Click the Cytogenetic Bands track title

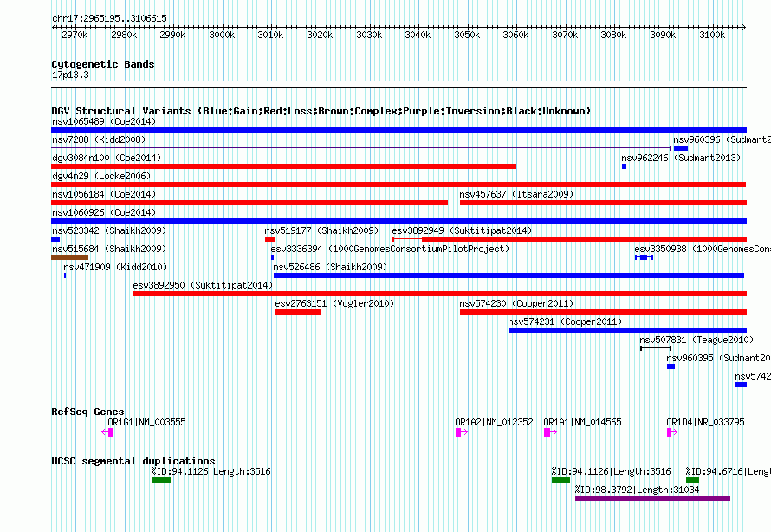coord(103,64)
